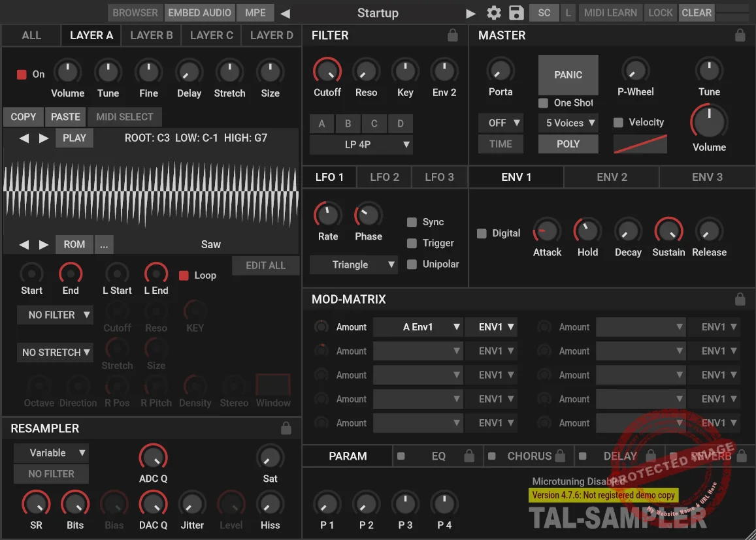Screen dimensions: 756x540
Task: Click the CLEAR button
Action: (697, 13)
